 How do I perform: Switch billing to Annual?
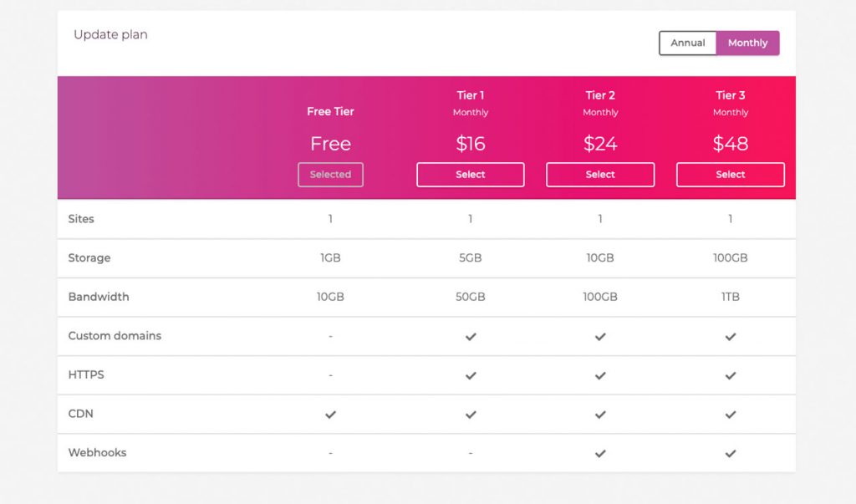click(x=688, y=43)
